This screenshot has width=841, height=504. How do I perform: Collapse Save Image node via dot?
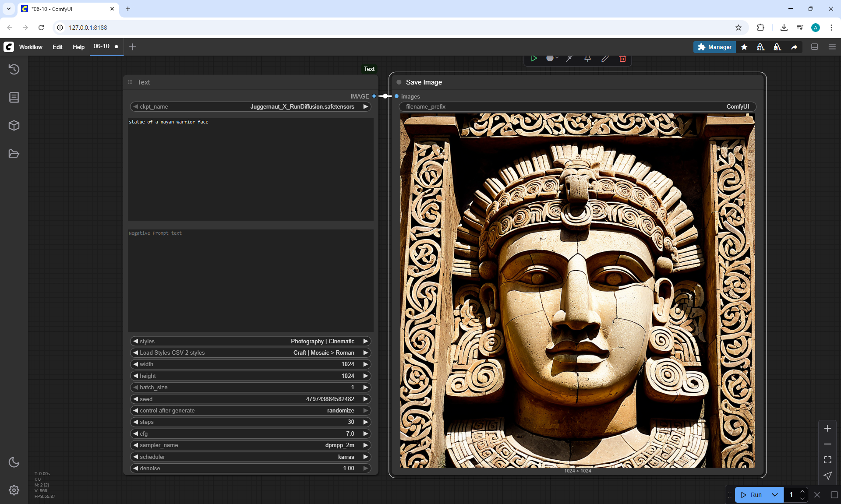coord(399,82)
